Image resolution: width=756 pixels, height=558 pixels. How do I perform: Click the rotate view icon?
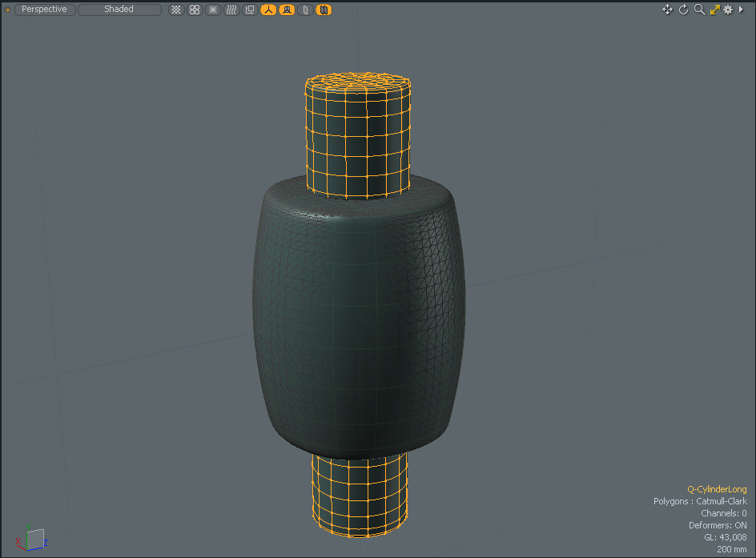click(x=684, y=10)
